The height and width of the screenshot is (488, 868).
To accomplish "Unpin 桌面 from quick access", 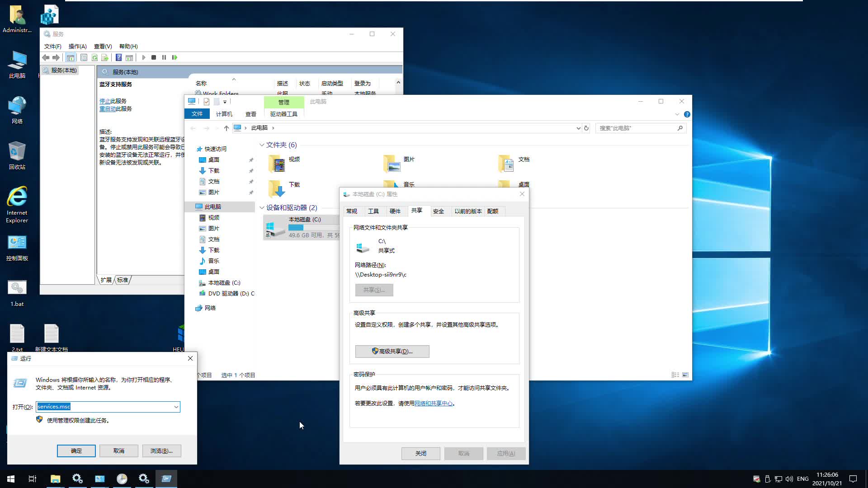I will click(x=251, y=160).
